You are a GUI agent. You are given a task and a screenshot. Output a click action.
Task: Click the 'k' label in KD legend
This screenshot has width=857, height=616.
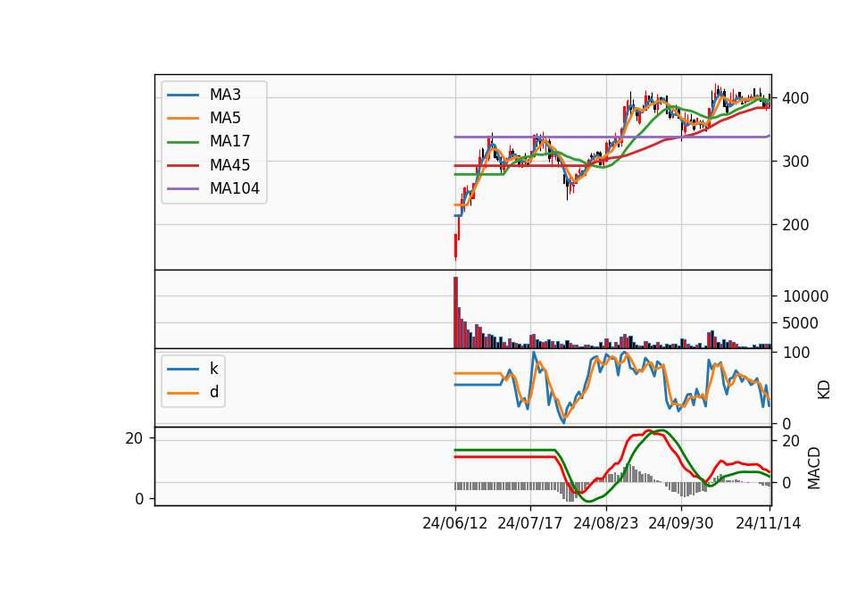[x=213, y=369]
